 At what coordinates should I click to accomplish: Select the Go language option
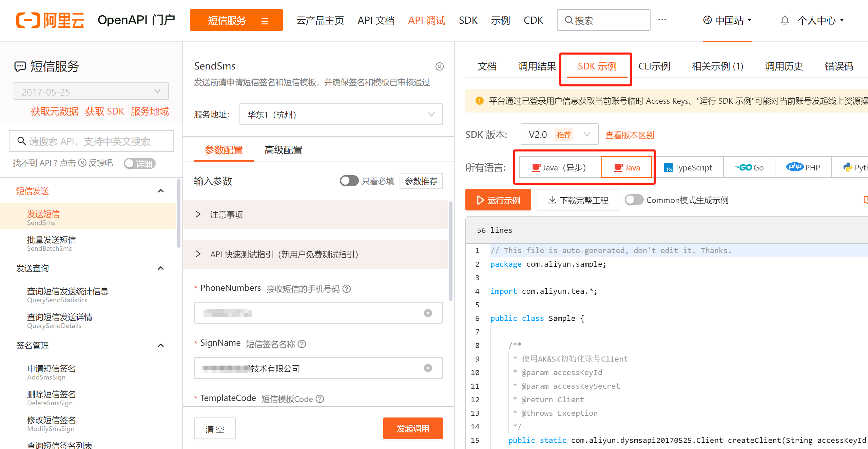pos(749,167)
